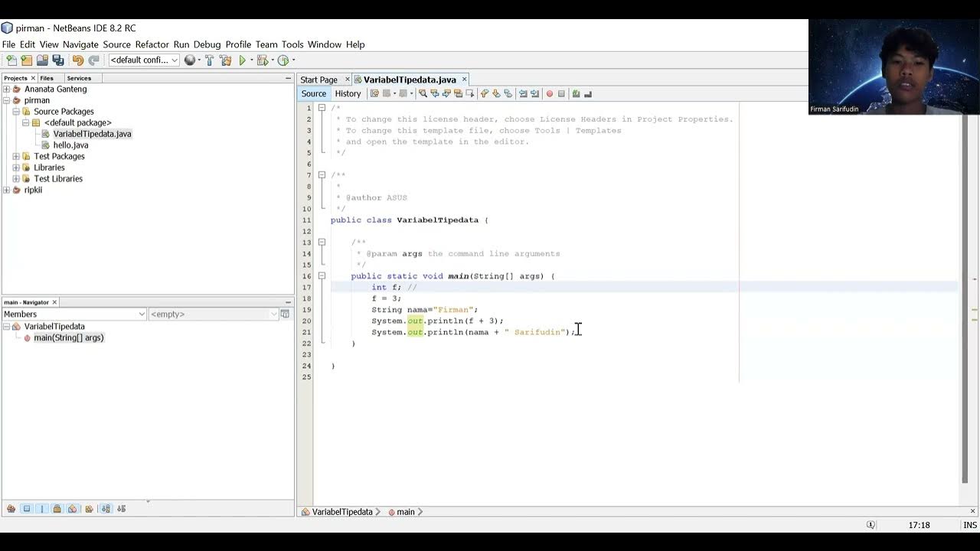Screen dimensions: 980x551
Task: Toggle bookmark editor icon
Action: [508, 93]
